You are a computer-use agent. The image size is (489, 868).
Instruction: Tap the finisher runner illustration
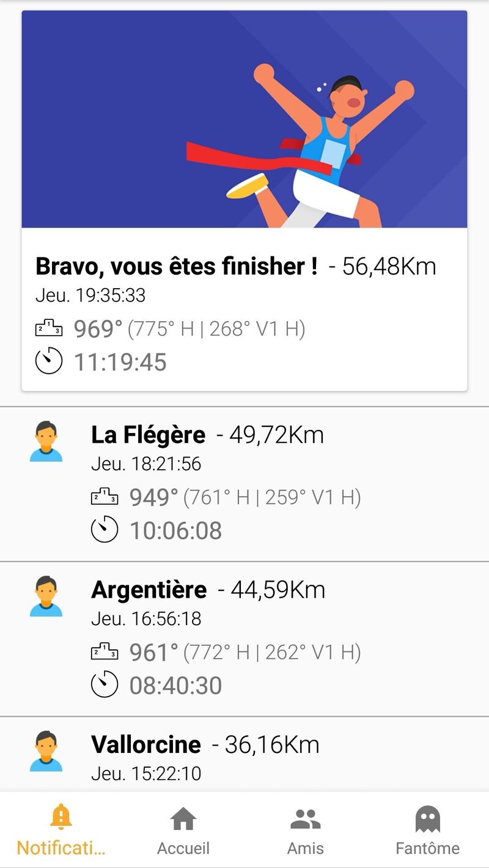[318, 147]
